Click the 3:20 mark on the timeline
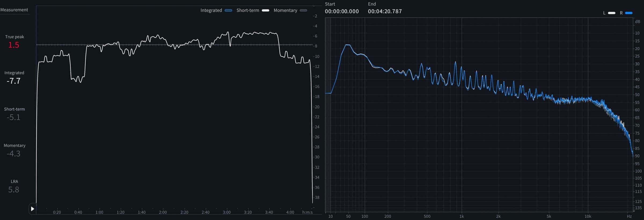The width and height of the screenshot is (644, 220). coord(248,212)
